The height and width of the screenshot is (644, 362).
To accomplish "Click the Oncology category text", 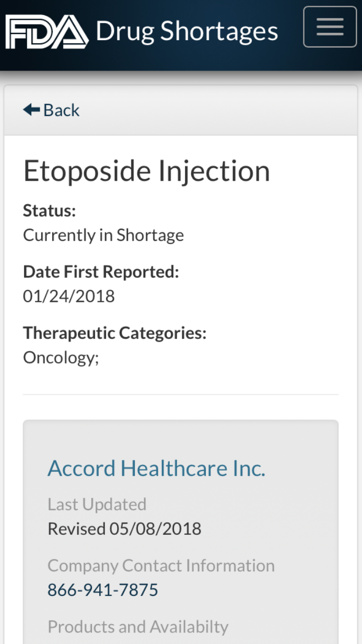I will (61, 357).
